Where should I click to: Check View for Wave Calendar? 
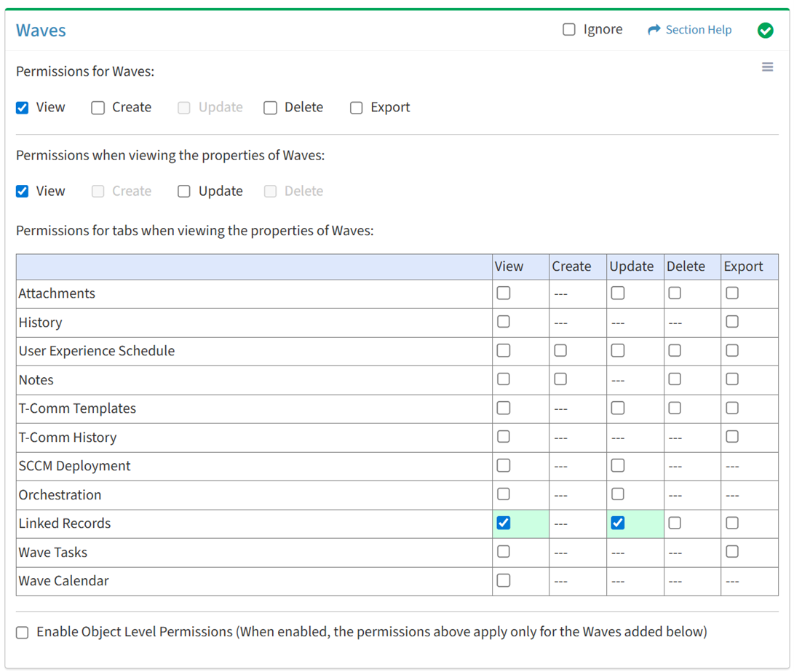click(x=503, y=581)
